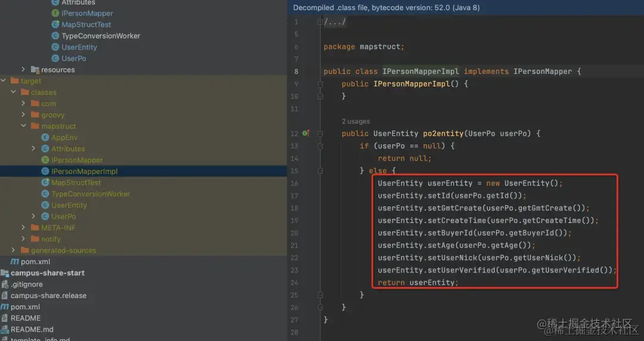Image resolution: width=644 pixels, height=341 pixels.
Task: Collapse the mapstruct folder in target
Action: pyautogui.click(x=23, y=126)
